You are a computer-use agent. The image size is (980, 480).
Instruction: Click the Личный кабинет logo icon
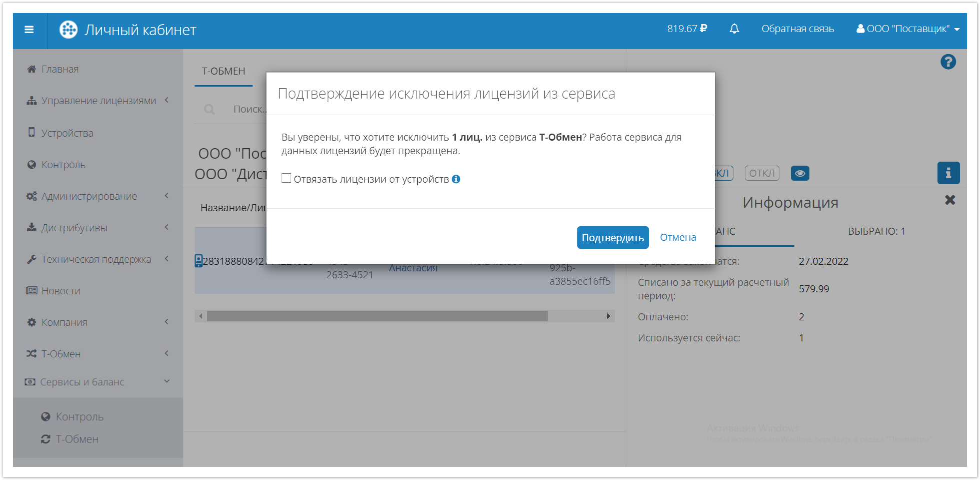tap(69, 30)
